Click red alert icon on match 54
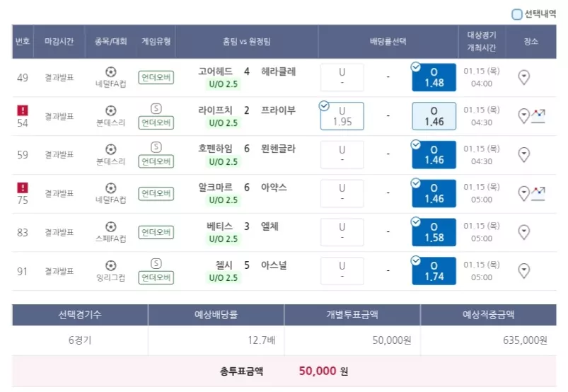 point(23,110)
